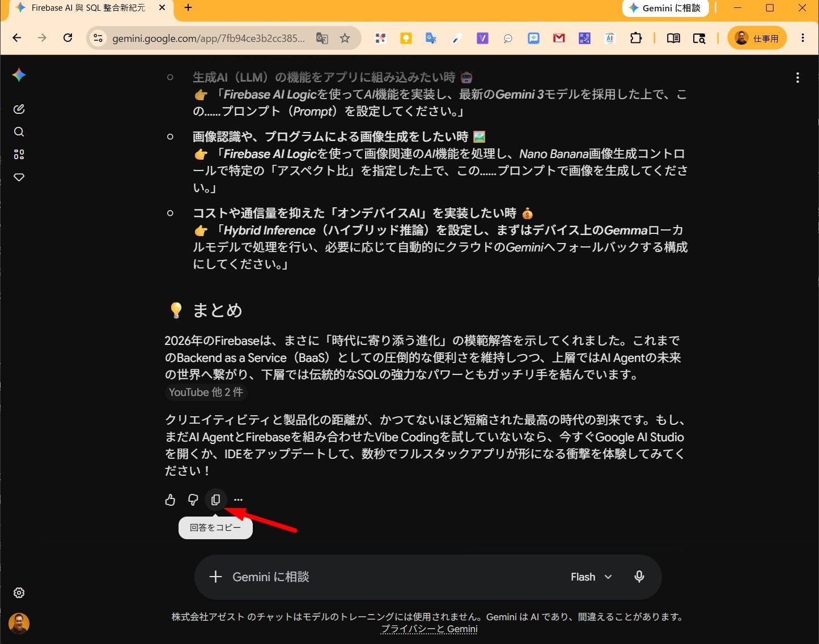Select the Firebase AI 與 SQL tab
Screen dimensions: 819x644
[x=88, y=8]
